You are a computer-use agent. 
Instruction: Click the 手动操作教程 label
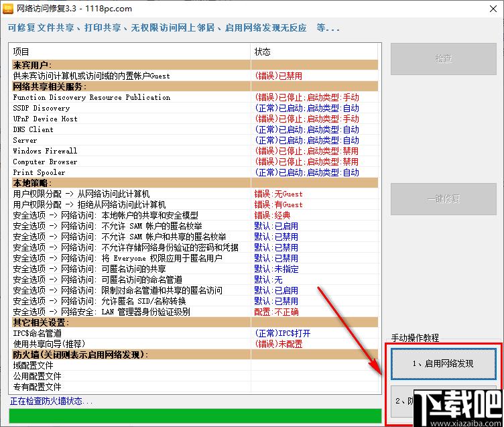point(415,338)
